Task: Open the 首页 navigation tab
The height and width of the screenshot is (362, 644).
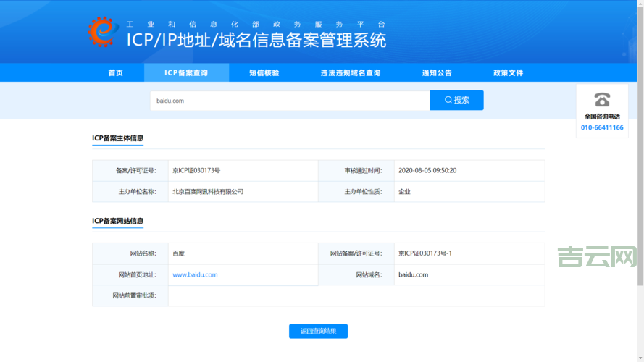Action: click(x=116, y=72)
